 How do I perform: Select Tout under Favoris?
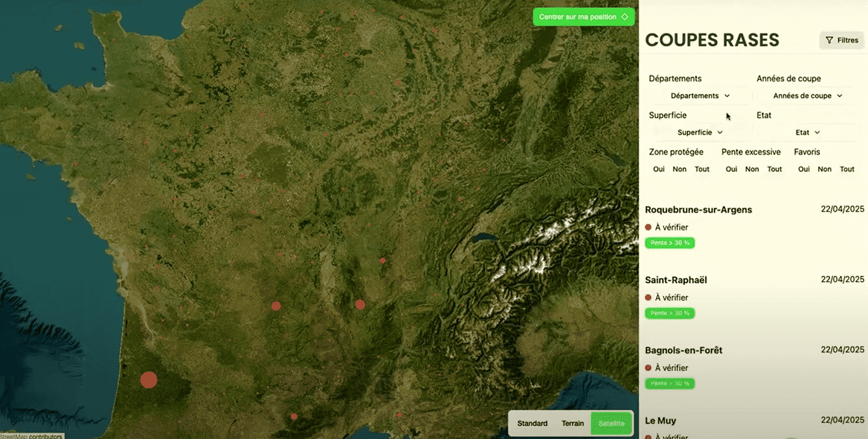coord(847,169)
